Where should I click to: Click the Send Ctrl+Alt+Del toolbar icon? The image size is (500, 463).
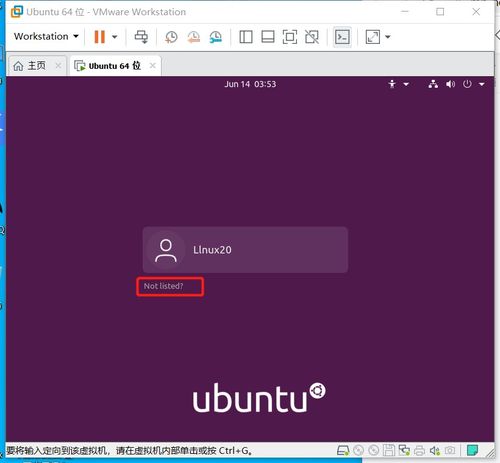click(141, 37)
